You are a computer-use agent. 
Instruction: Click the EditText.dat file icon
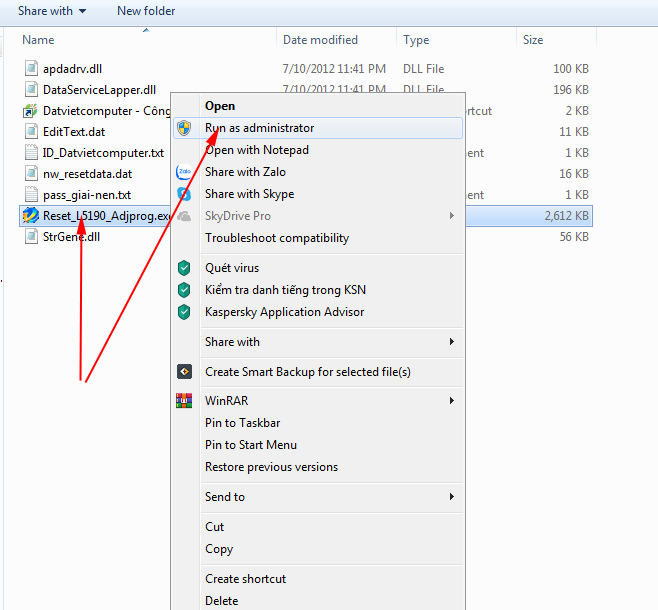click(31, 131)
